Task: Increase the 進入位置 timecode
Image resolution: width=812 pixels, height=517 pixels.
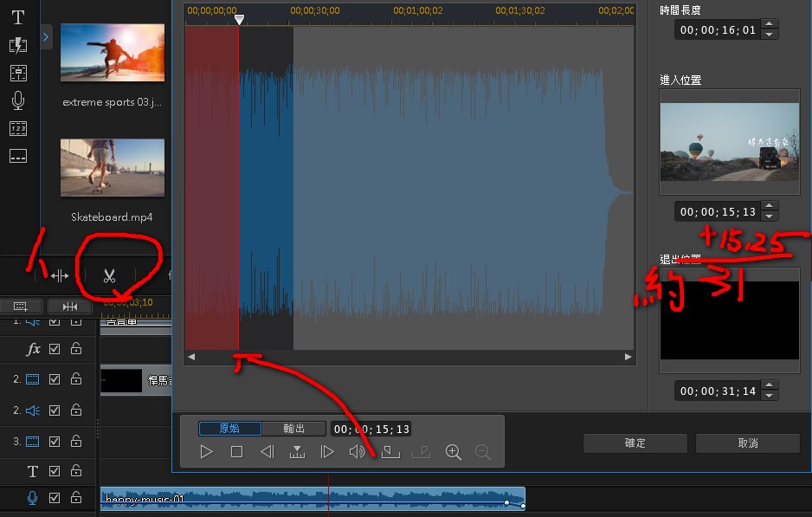Action: (x=770, y=206)
